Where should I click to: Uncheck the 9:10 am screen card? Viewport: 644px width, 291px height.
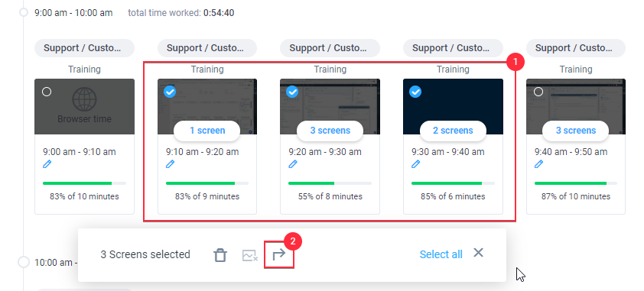[170, 92]
